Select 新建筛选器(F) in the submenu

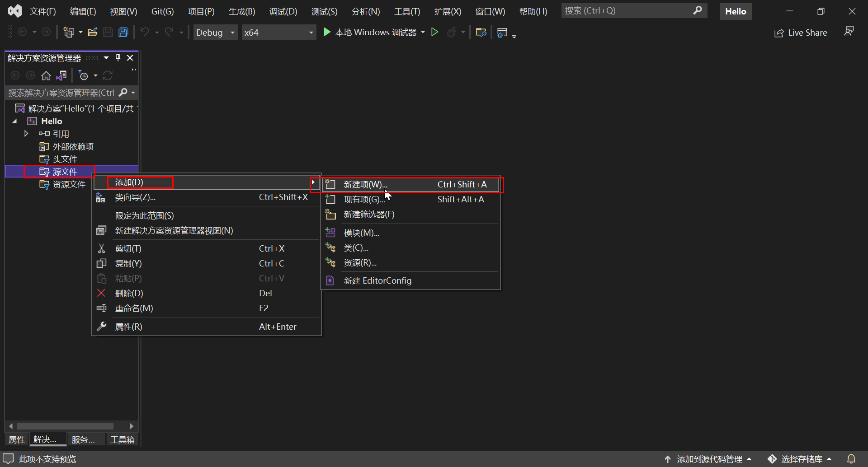pyautogui.click(x=410, y=214)
